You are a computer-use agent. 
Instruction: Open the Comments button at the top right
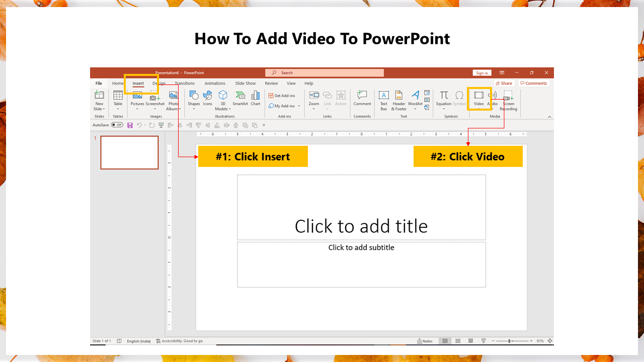pos(533,83)
